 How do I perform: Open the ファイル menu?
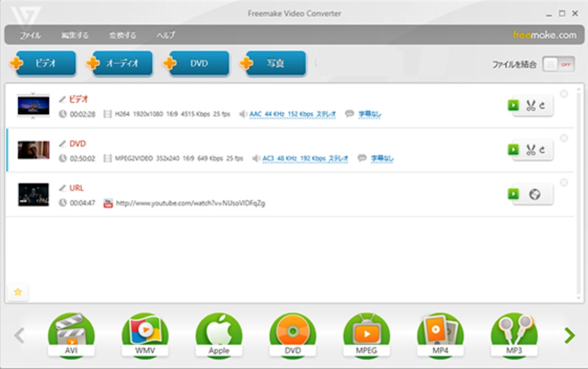30,35
